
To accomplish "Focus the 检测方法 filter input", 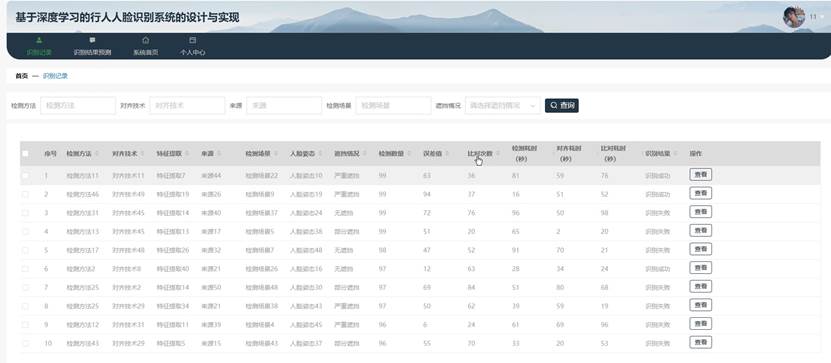I will coord(78,105).
